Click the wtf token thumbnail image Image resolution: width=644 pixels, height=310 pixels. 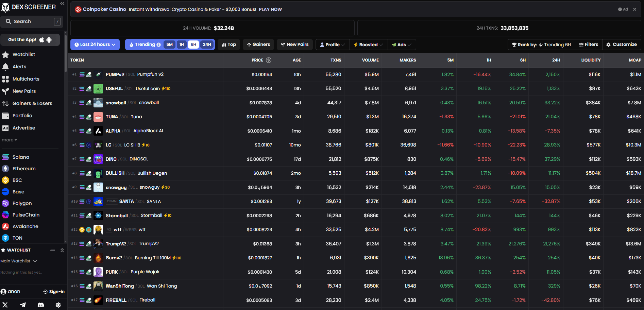[98, 230]
